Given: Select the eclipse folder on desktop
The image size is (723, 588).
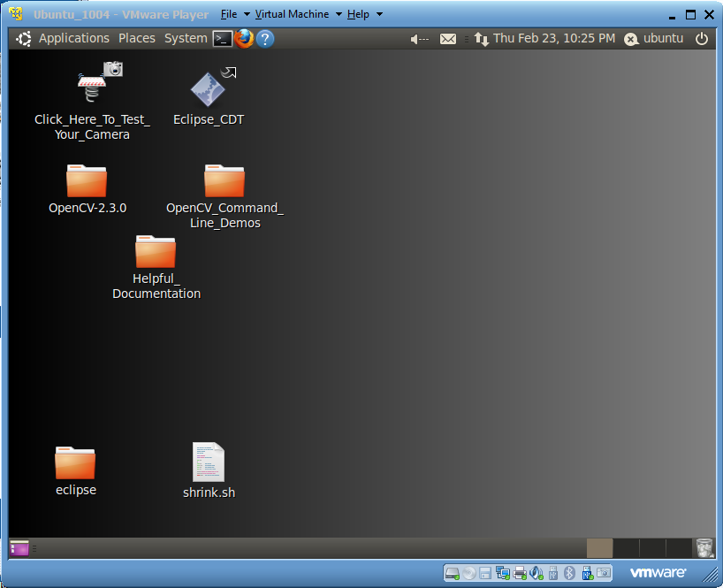Looking at the screenshot, I should point(76,471).
